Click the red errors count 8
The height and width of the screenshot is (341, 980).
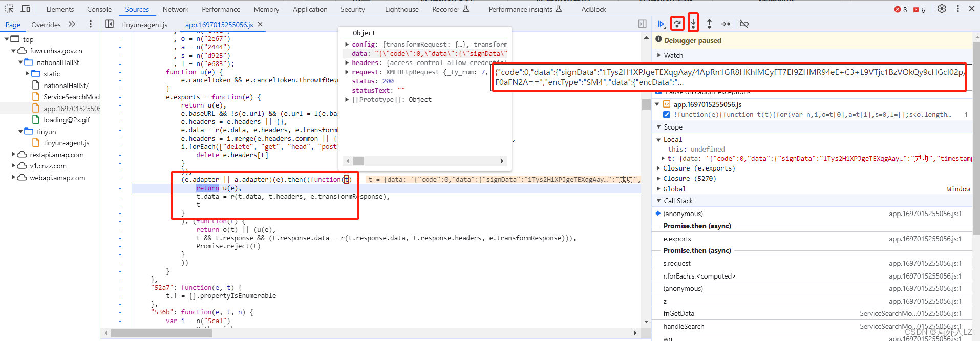[x=901, y=9]
